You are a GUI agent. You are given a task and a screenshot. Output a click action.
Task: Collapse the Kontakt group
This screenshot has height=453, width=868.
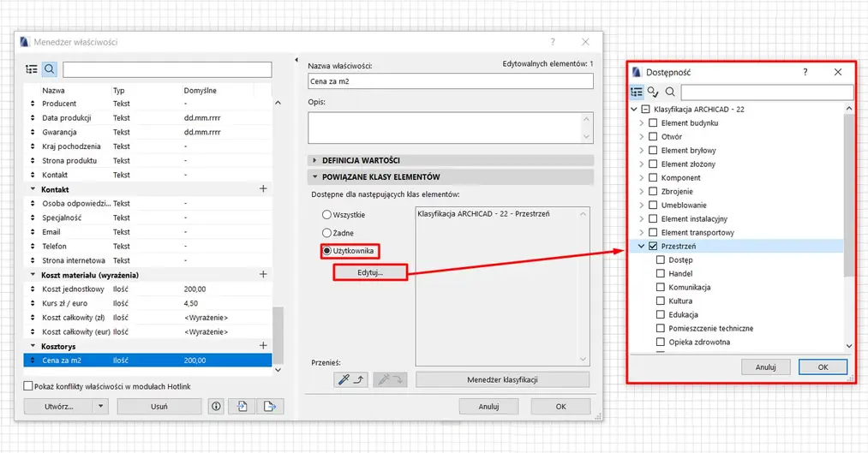coord(33,189)
